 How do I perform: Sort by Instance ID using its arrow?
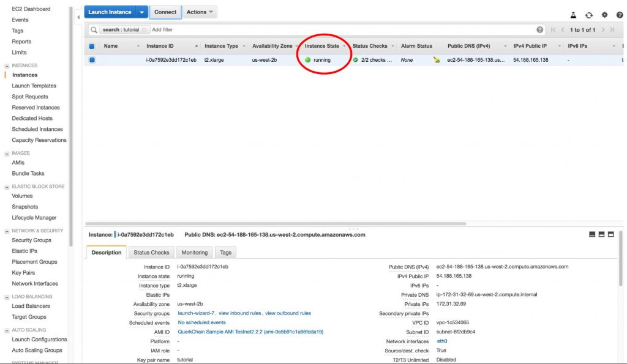point(197,46)
